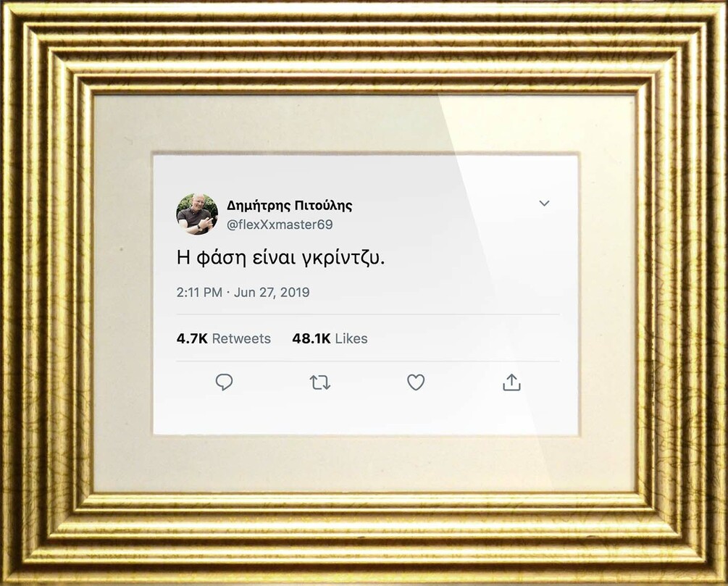Click the gold picture frame border
This screenshot has width=728, height=586.
[x=364, y=46]
